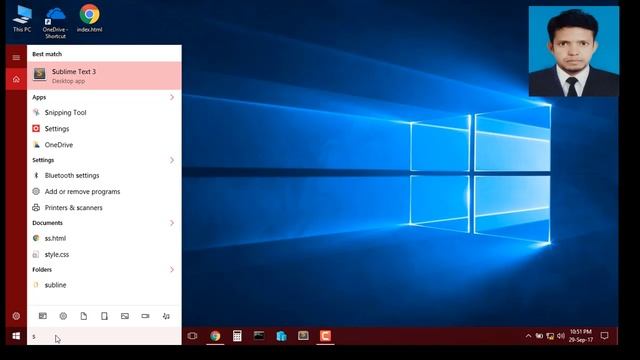Open the Action Center notifications
This screenshot has height=360, width=640.
(604, 336)
